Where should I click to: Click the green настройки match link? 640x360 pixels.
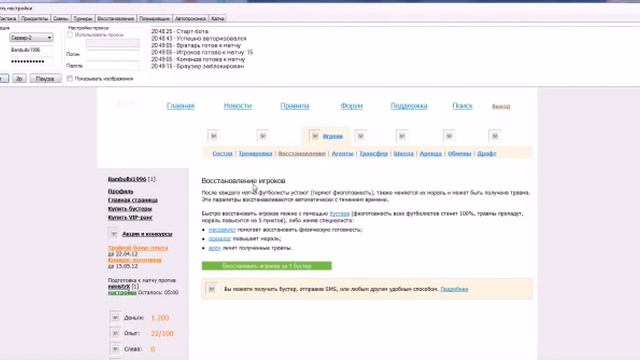coord(122,292)
